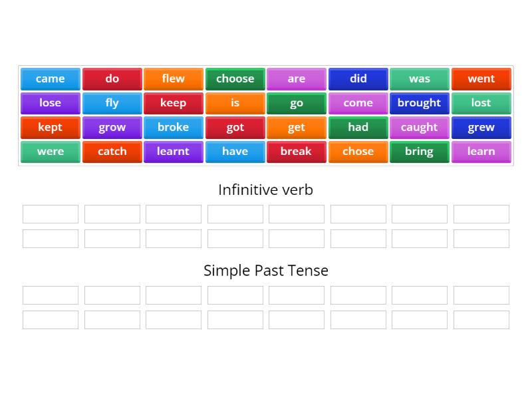The width and height of the screenshot is (532, 399).
Task: Select the orange-red 'kept' tile
Action: click(51, 128)
